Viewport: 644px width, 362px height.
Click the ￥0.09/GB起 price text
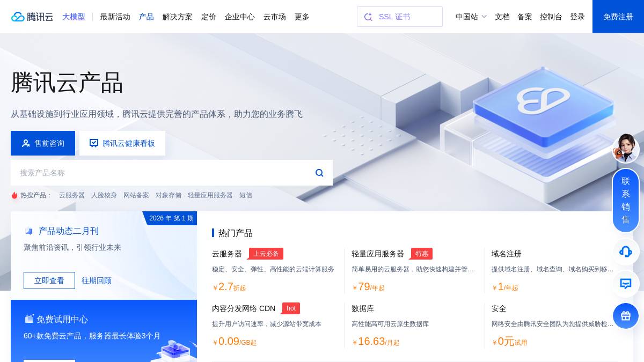[235, 342]
